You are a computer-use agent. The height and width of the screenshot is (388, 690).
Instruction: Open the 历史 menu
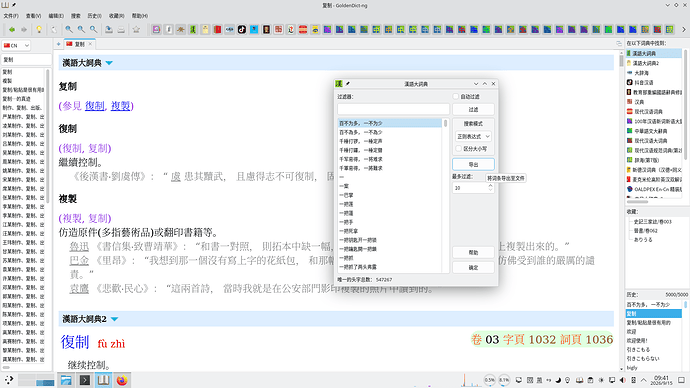tap(94, 16)
